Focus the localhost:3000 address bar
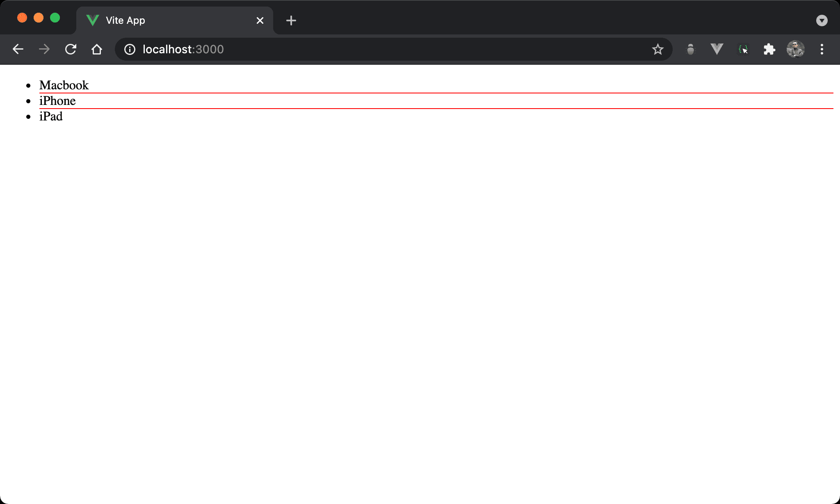 (x=369, y=49)
